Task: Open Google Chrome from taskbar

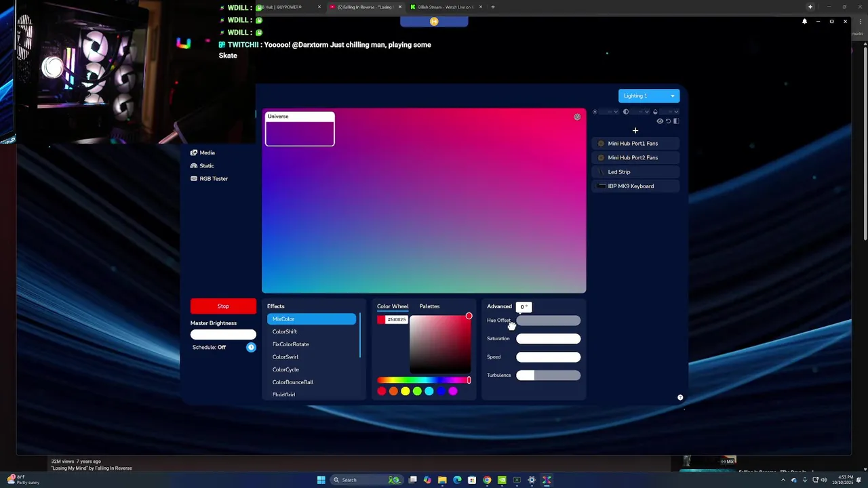Action: 487,480
